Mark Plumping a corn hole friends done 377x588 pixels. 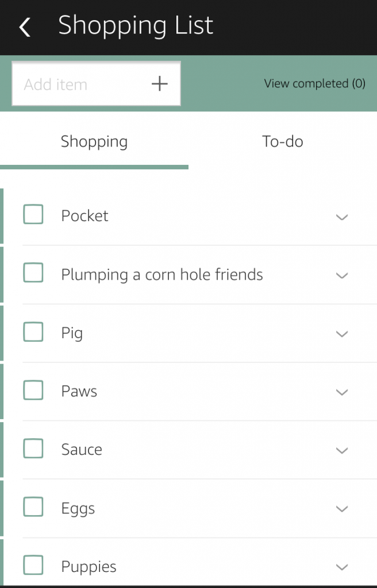(x=33, y=272)
